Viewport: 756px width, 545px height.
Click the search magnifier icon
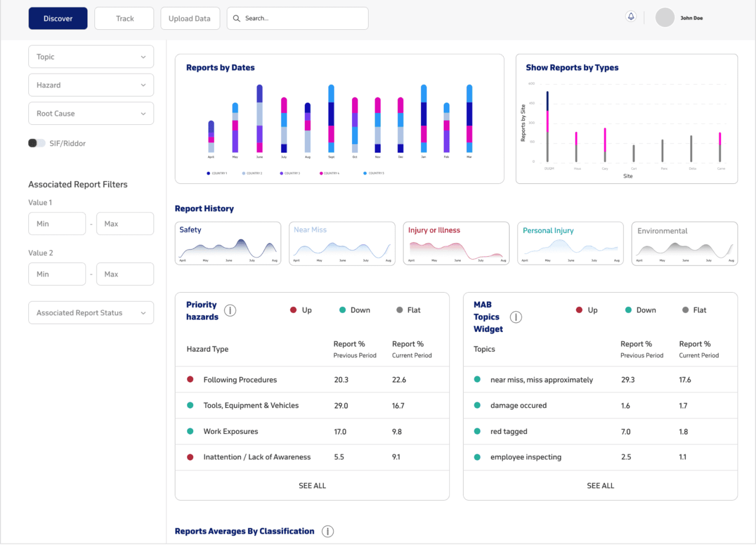click(x=236, y=18)
